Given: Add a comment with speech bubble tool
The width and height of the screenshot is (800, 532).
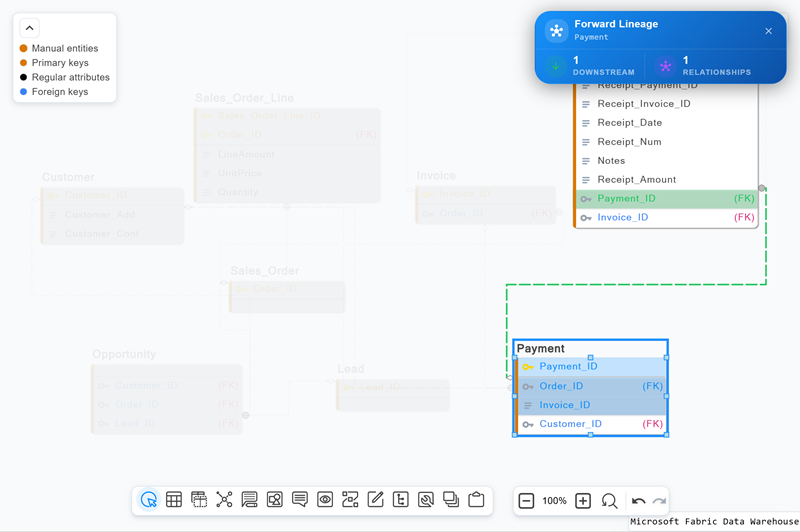Looking at the screenshot, I should click(x=300, y=500).
